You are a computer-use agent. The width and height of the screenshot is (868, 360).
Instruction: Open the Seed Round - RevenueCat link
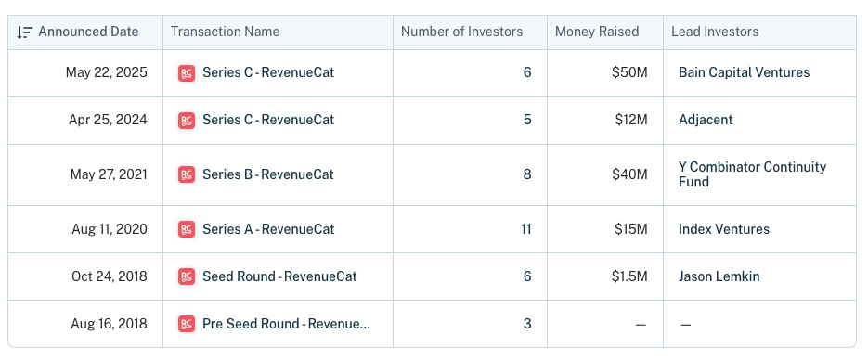pyautogui.click(x=279, y=276)
